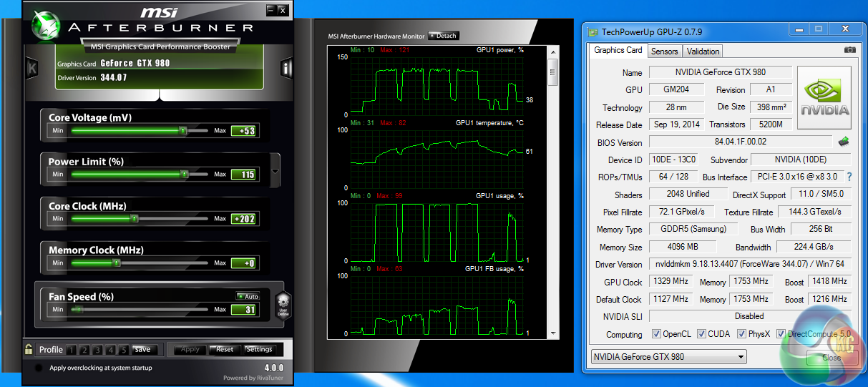
Task: Click the Core Voltage value field +53
Action: point(243,130)
